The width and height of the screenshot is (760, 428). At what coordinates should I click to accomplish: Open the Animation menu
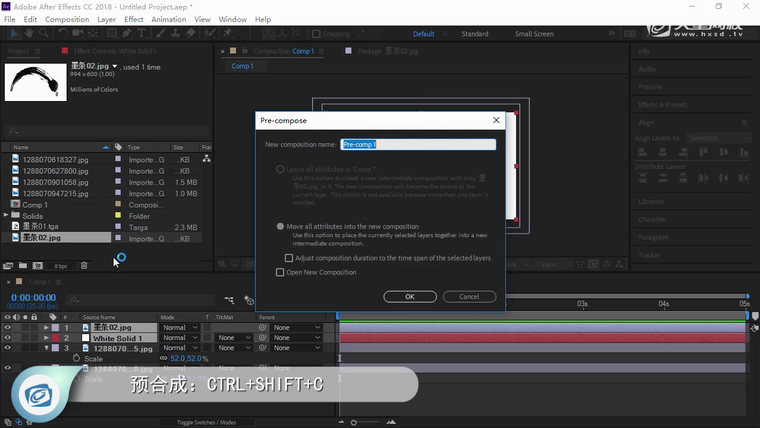click(168, 19)
